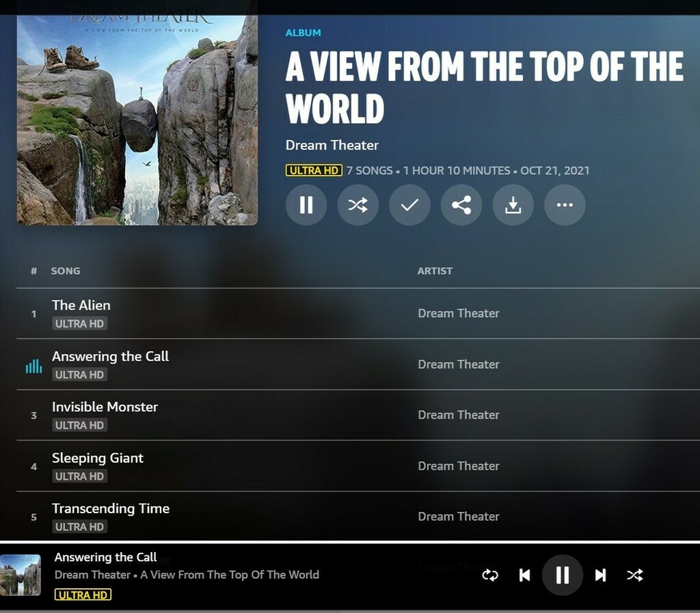The image size is (700, 613).
Task: Play the song Invisible Monster
Action: pyautogui.click(x=105, y=407)
